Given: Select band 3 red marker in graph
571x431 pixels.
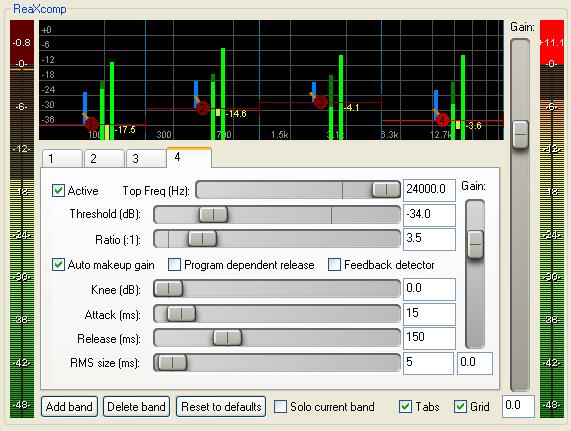Looking at the screenshot, I should [x=320, y=102].
